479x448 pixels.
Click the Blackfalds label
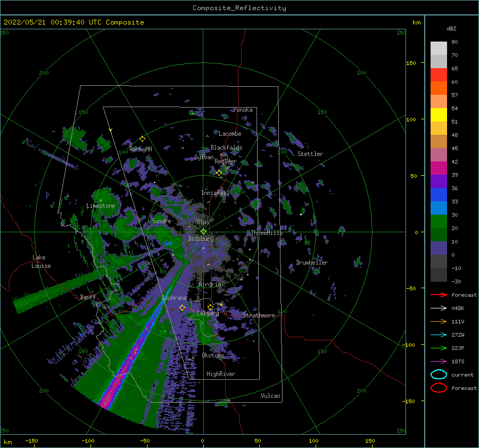226,148
